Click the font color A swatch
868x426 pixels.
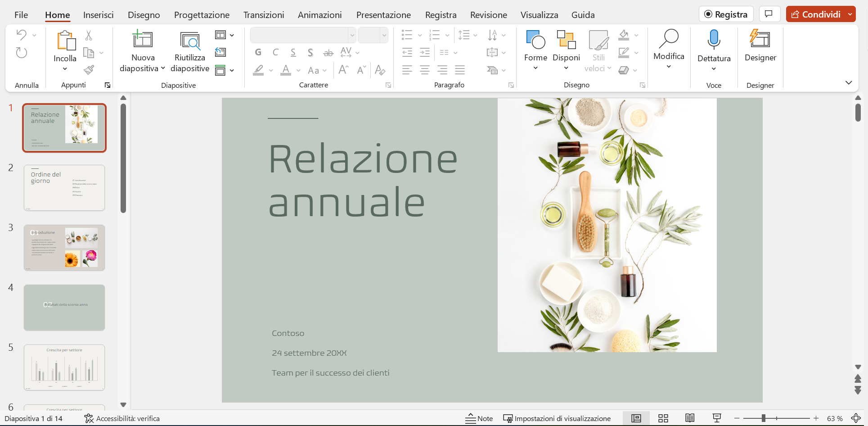[286, 70]
